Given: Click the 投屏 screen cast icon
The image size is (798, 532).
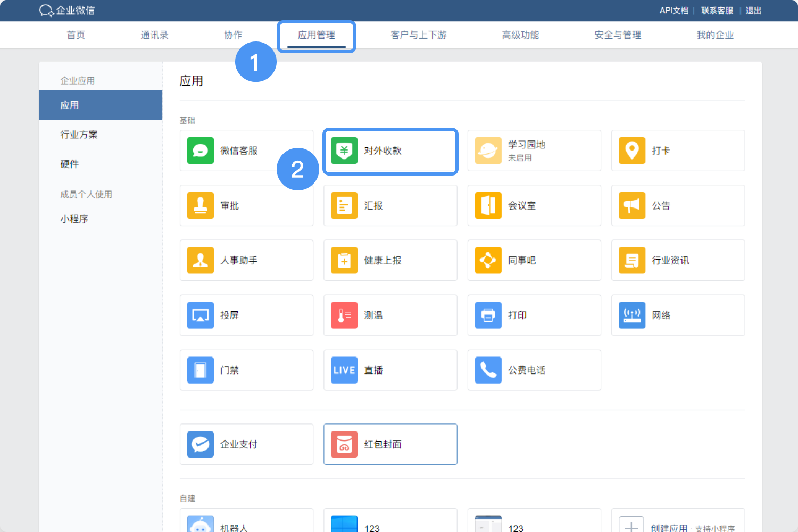Looking at the screenshot, I should click(201, 315).
